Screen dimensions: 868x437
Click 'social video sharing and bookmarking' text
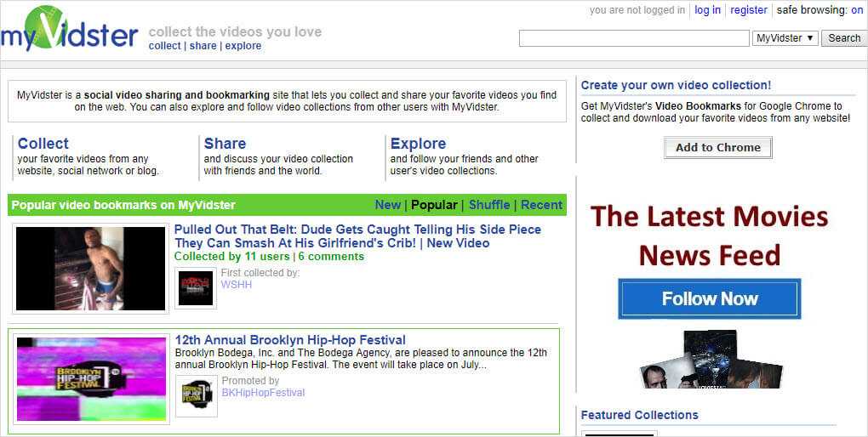[177, 95]
